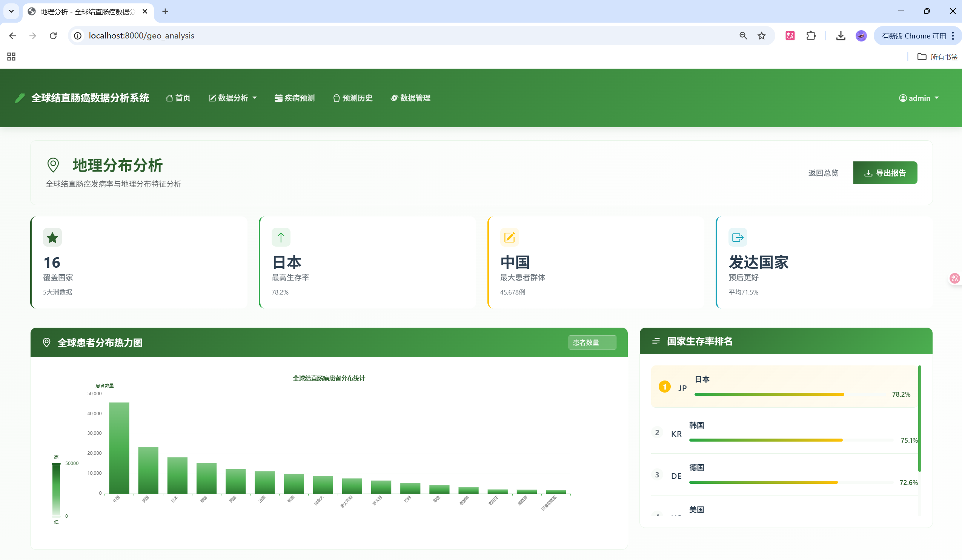Click the 返回总览 link

[x=823, y=173]
